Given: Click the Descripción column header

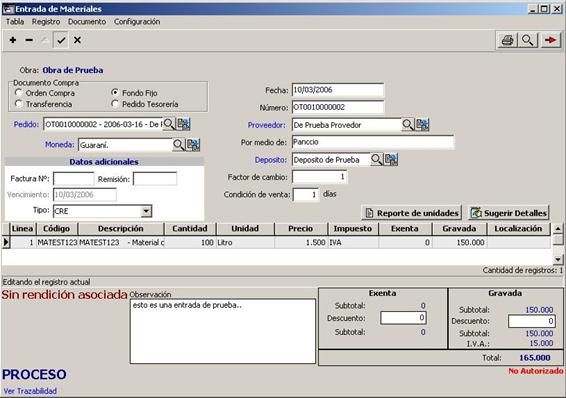Looking at the screenshot, I should [121, 228].
